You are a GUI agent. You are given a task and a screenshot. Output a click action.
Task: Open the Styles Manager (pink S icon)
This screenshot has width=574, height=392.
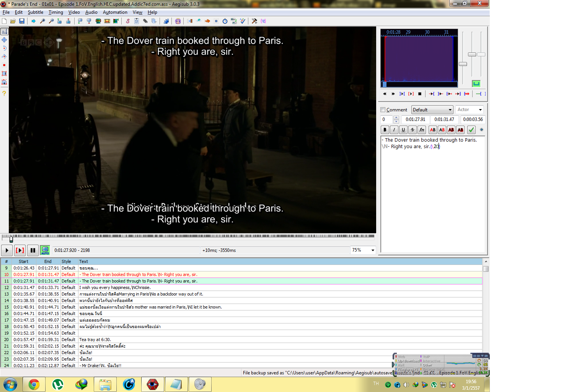[128, 21]
